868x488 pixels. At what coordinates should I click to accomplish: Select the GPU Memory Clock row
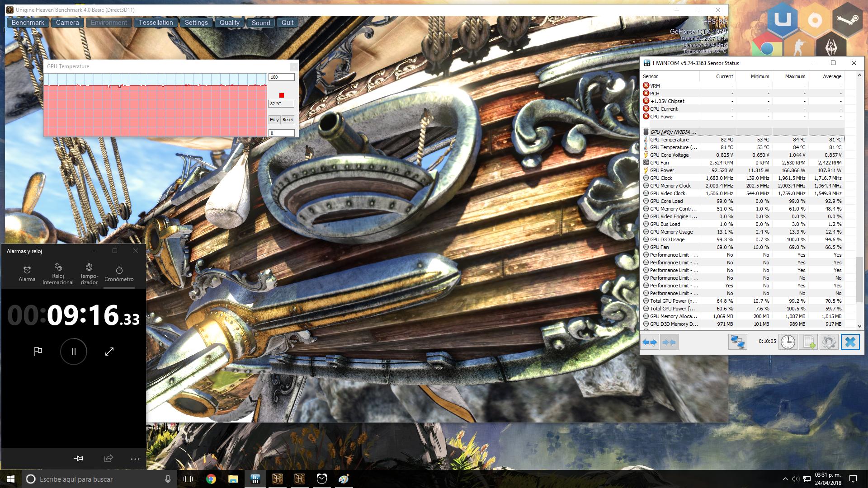pos(742,186)
